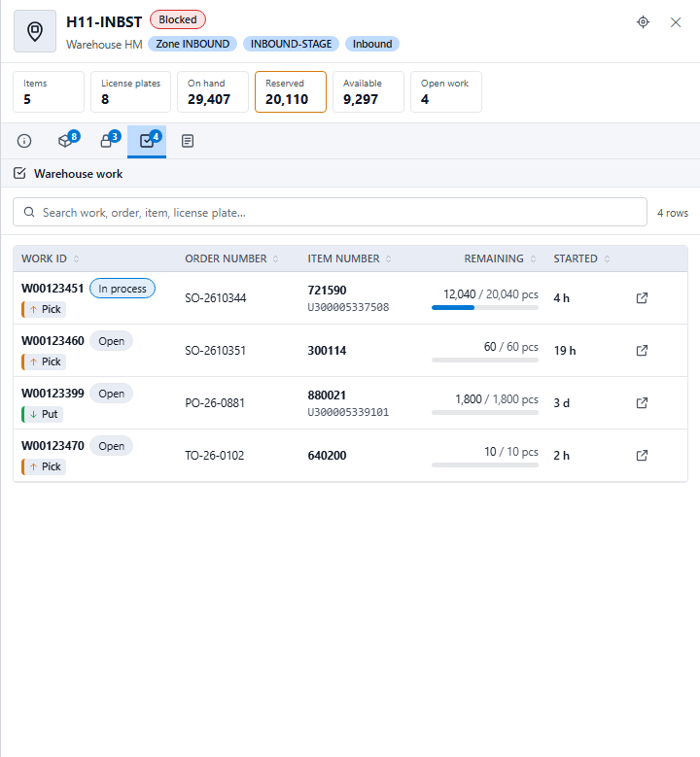This screenshot has height=757, width=700.
Task: Sort by Order Number column
Action: 231,258
